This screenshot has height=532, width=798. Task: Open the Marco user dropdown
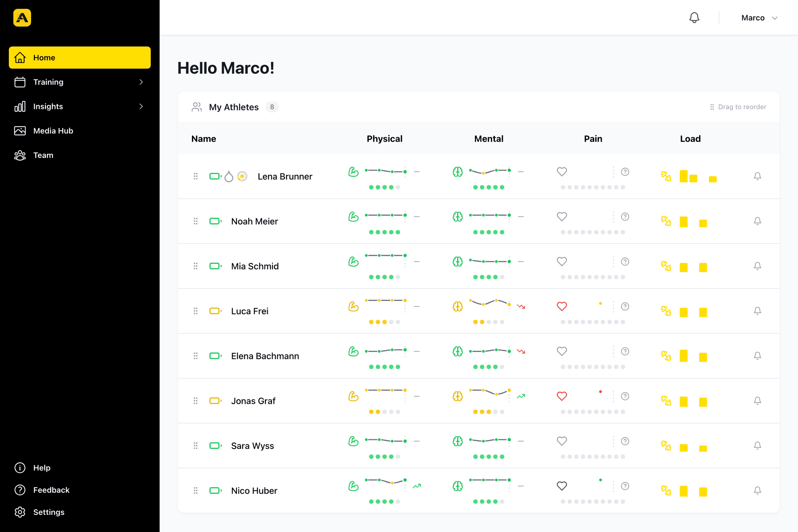point(759,18)
